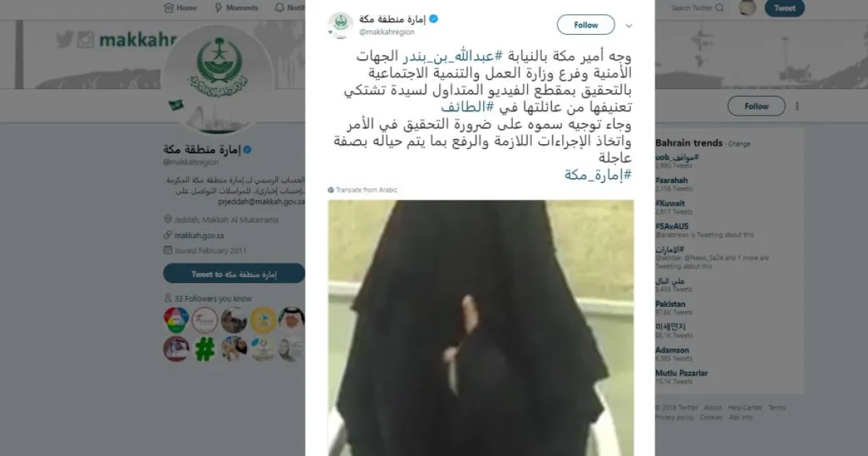The image size is (868, 456).
Task: Click the tweet author's avatar emblem
Action: coord(340,25)
